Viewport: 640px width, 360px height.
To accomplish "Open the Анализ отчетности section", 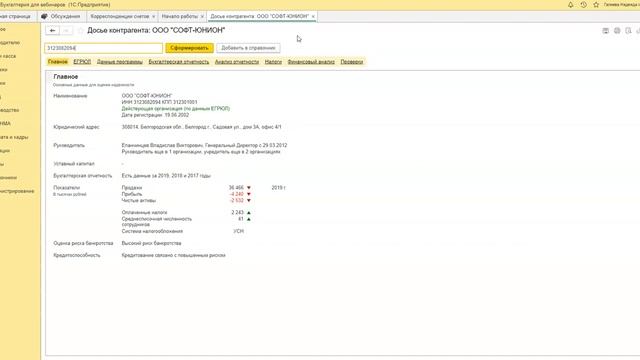I will pos(237,62).
